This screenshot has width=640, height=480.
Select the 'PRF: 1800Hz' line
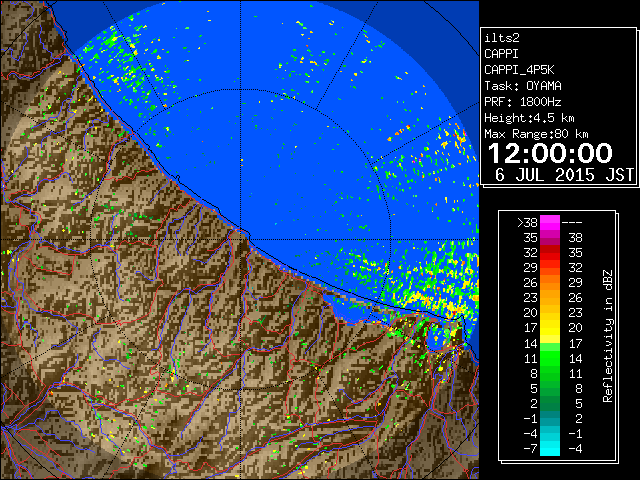click(522, 102)
